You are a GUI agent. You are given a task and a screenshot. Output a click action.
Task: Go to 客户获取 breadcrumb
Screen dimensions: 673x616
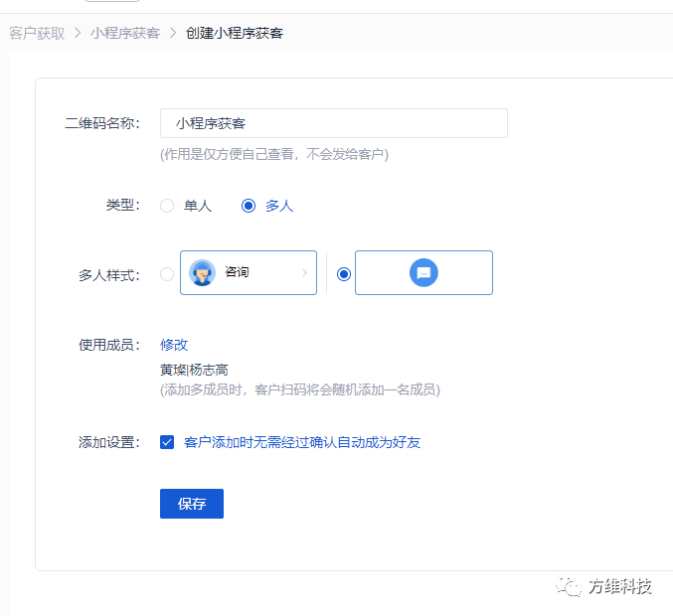[37, 33]
